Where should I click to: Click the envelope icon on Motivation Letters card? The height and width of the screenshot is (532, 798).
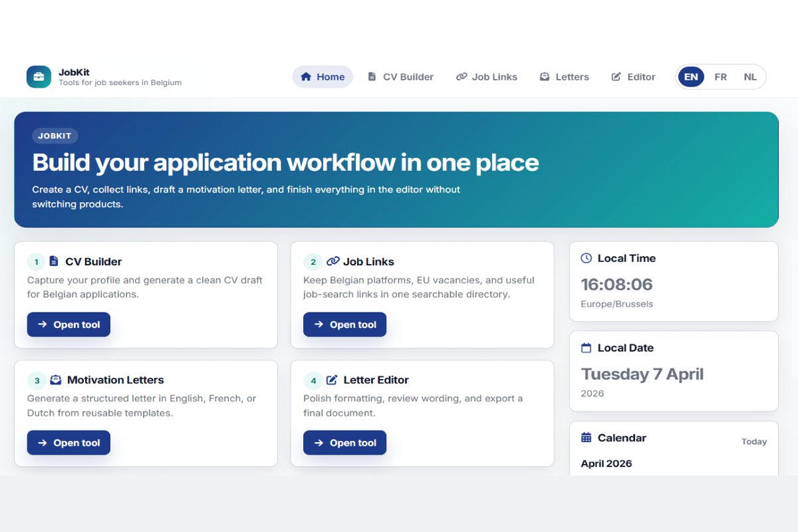pos(55,380)
